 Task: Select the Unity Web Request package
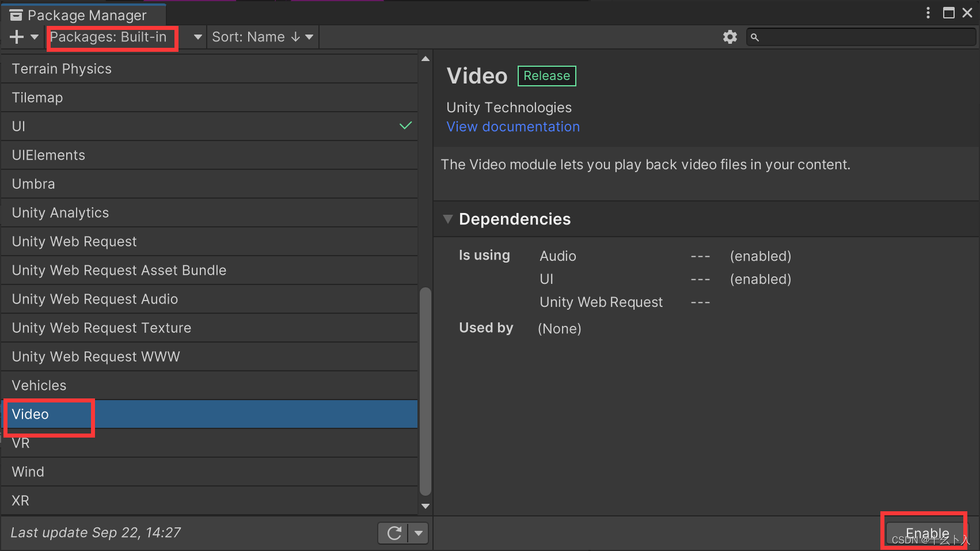point(210,241)
